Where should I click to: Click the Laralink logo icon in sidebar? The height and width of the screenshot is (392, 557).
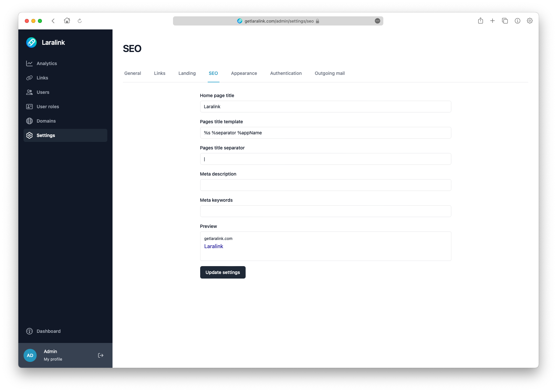pyautogui.click(x=31, y=43)
